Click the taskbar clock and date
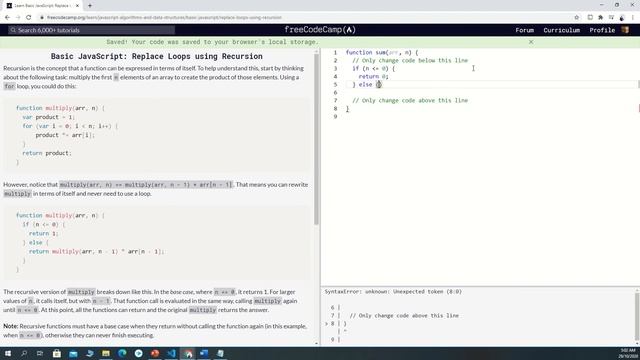Viewport: 640px width, 360px height. click(x=628, y=353)
